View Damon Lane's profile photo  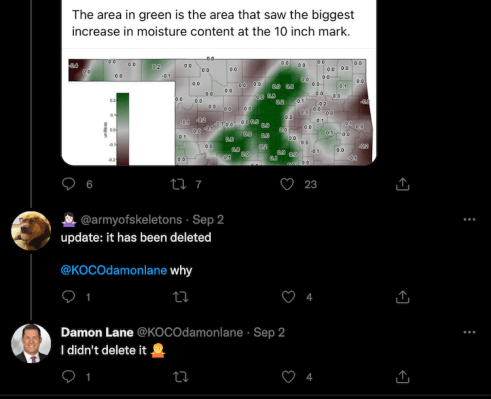31,343
